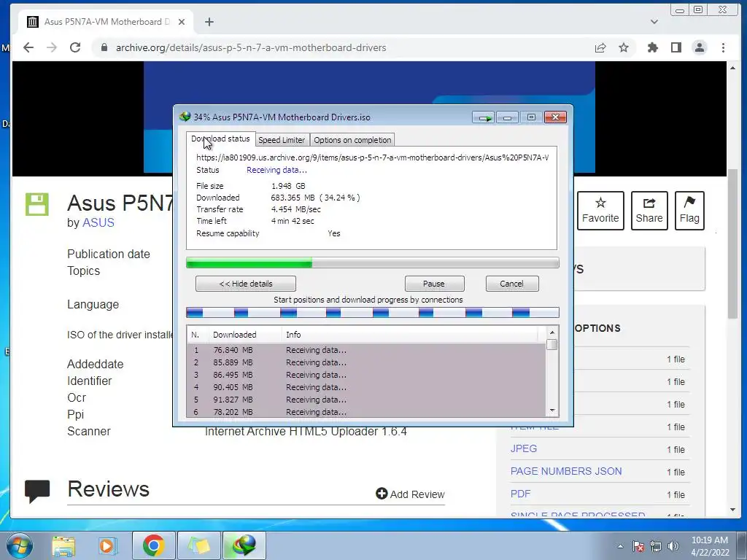Open Windows Start menu

point(19,545)
